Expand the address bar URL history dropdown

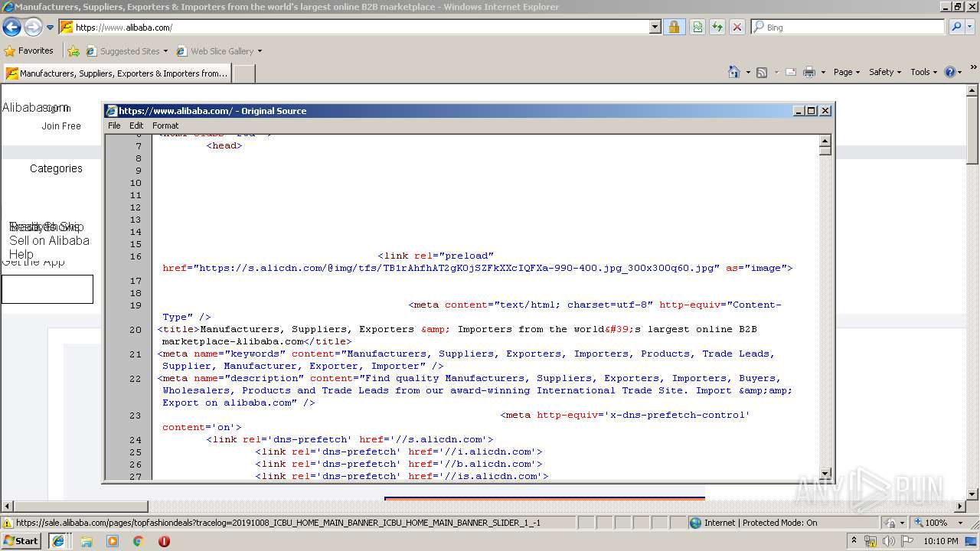pyautogui.click(x=655, y=27)
